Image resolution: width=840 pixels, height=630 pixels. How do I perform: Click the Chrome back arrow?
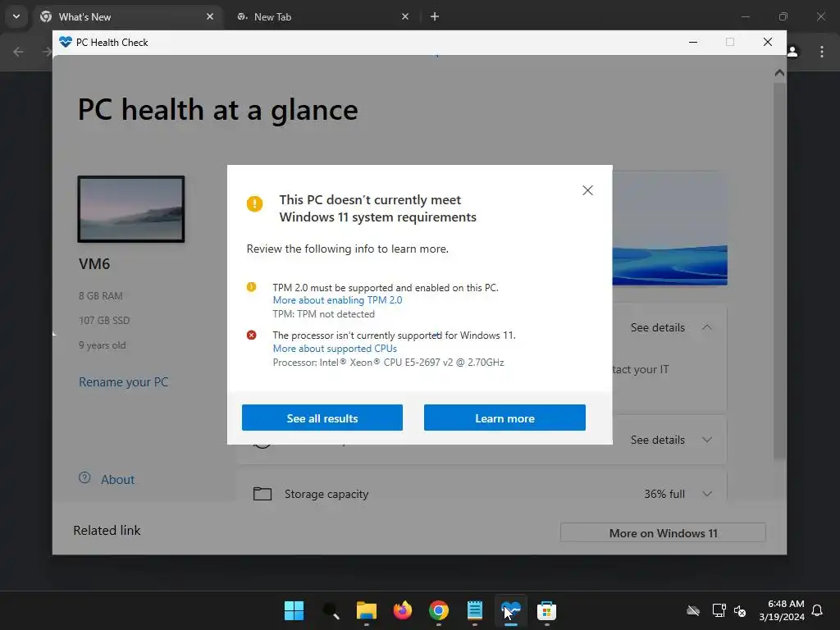pos(18,52)
